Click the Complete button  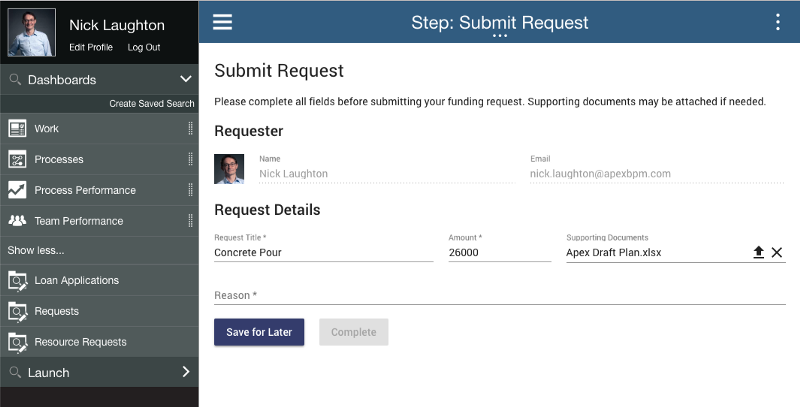354,332
